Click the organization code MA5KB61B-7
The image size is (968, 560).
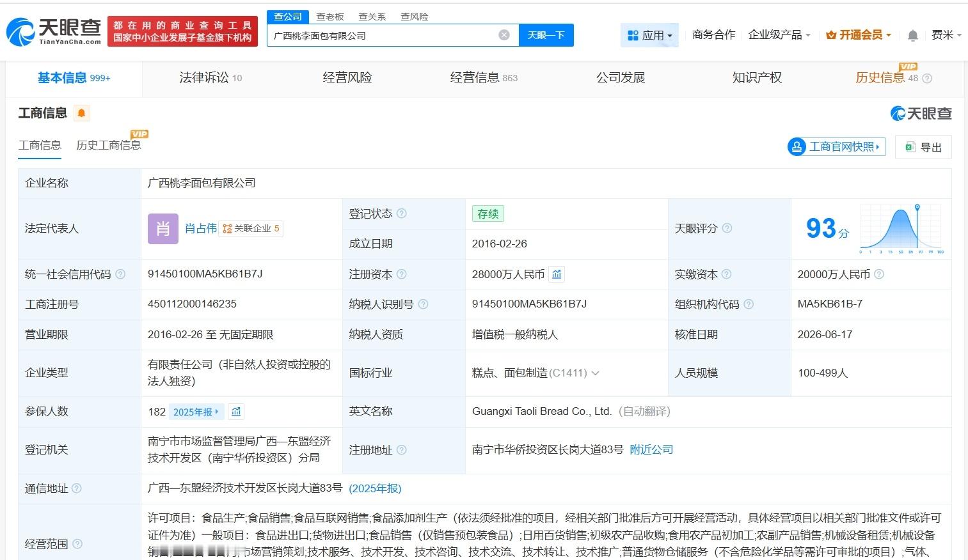pos(829,304)
